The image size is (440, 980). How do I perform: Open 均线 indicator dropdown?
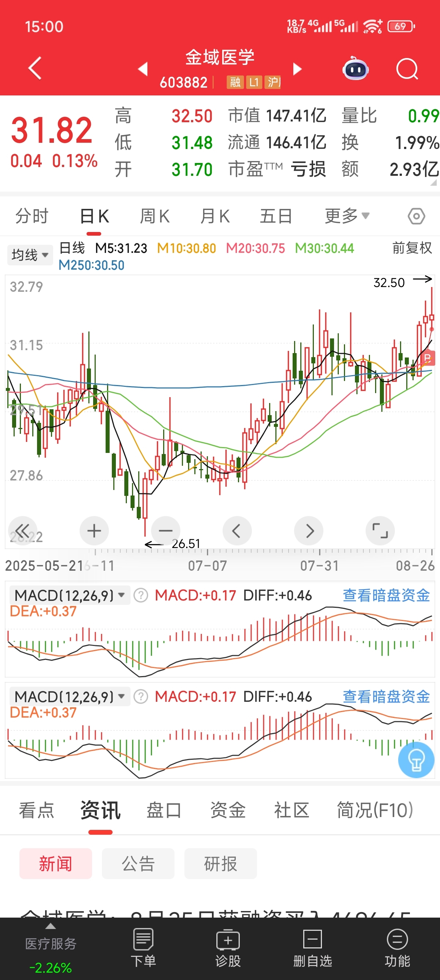[x=30, y=254]
